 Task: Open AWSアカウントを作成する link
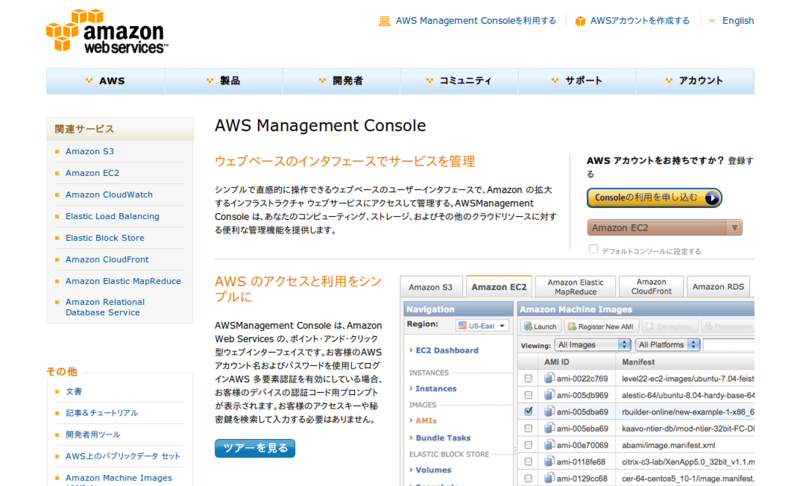640,21
